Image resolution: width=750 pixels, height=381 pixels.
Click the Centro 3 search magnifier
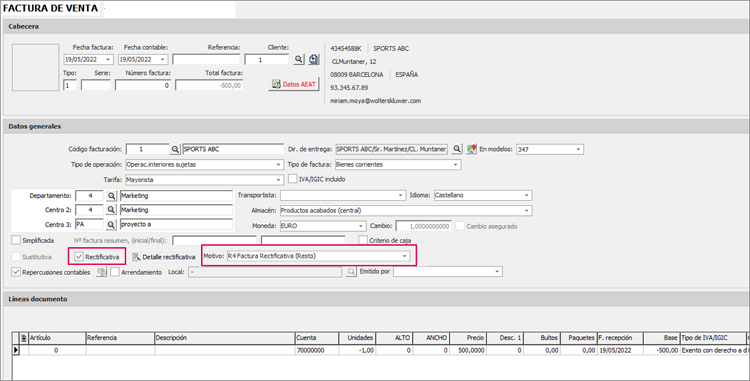tap(111, 224)
